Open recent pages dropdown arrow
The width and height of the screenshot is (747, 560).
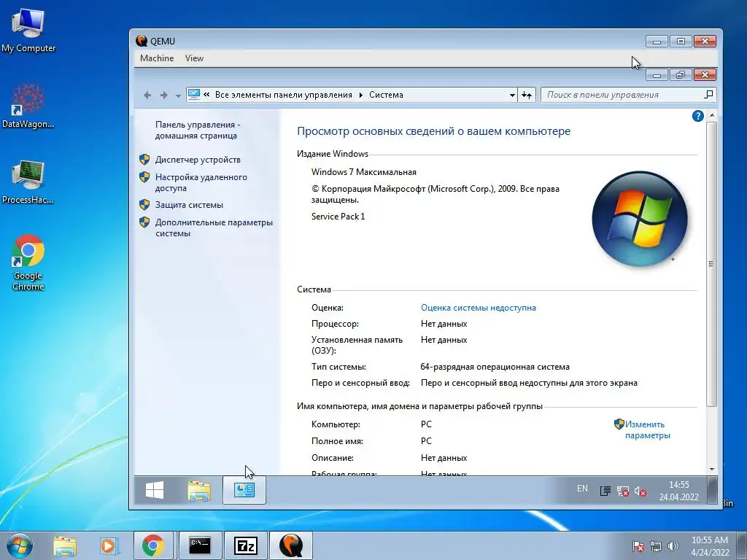tap(178, 96)
